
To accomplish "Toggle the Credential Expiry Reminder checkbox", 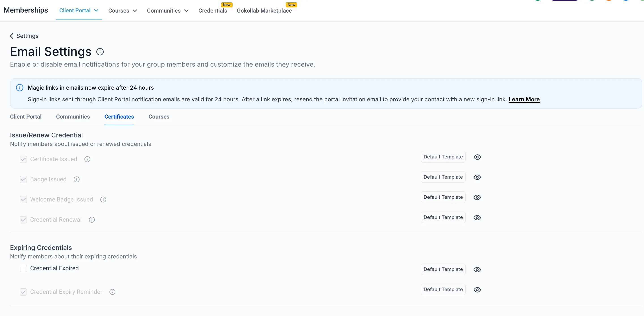I will tap(23, 292).
